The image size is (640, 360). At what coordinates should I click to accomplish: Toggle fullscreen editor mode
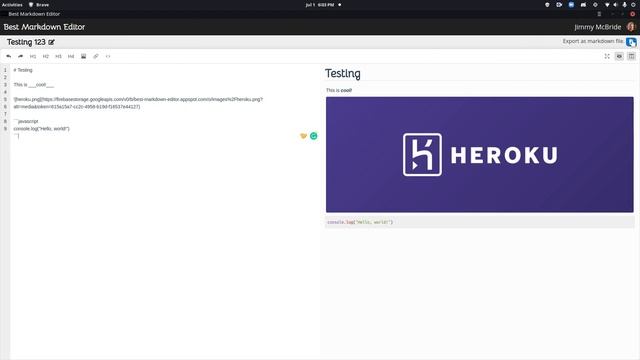tap(607, 56)
